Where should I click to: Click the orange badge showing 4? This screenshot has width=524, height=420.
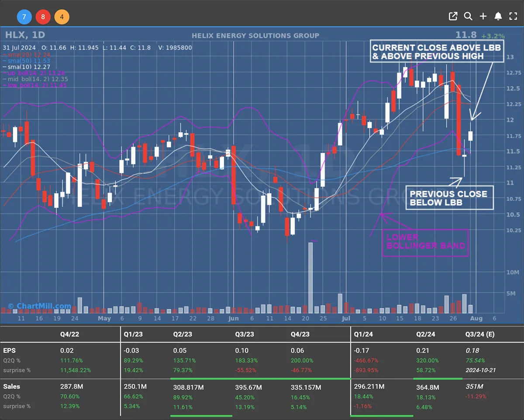pyautogui.click(x=62, y=17)
